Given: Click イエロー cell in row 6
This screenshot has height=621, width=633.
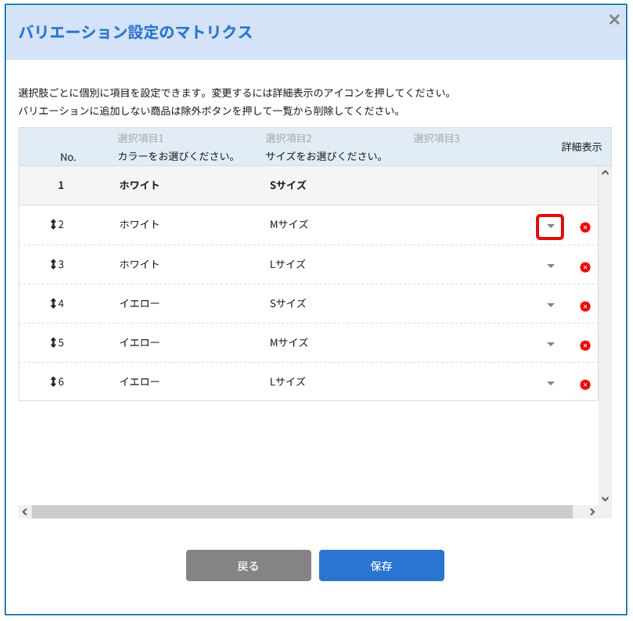Looking at the screenshot, I should tap(139, 382).
